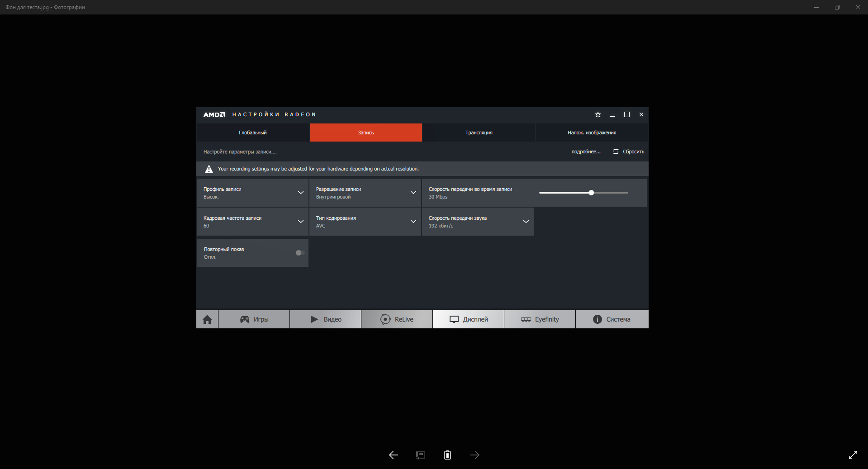
Task: Click the warning triangle icon
Action: click(x=209, y=169)
